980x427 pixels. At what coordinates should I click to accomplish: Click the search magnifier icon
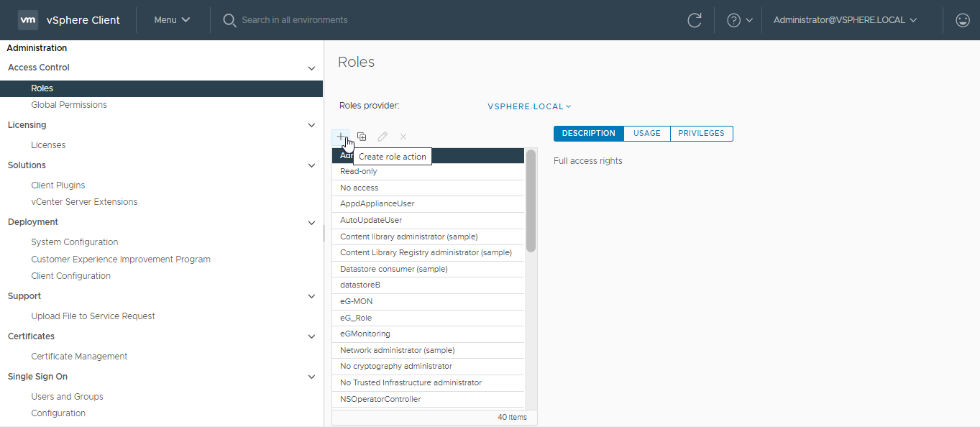point(229,20)
